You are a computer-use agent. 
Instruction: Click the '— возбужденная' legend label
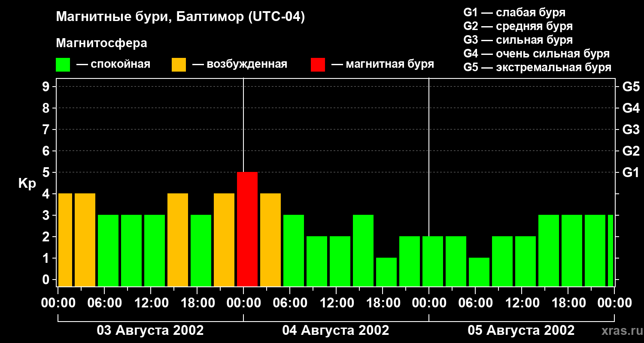pyautogui.click(x=240, y=64)
